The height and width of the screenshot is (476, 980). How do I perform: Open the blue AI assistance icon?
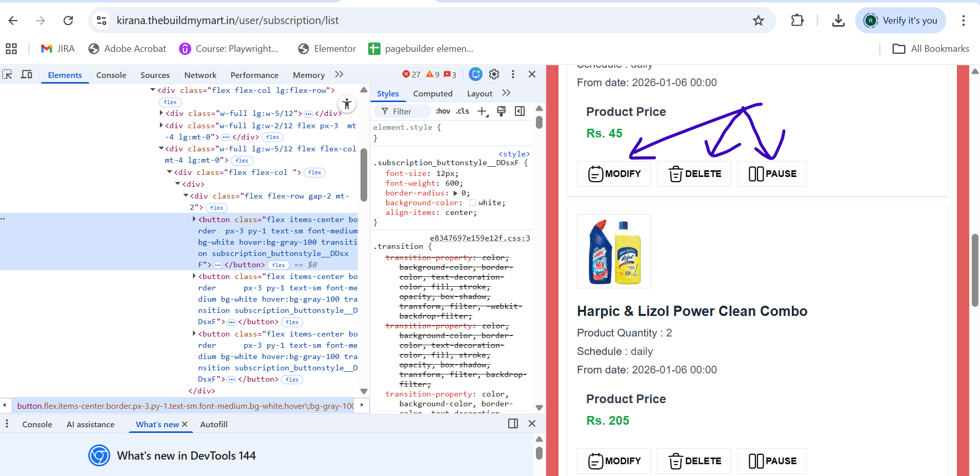point(476,74)
